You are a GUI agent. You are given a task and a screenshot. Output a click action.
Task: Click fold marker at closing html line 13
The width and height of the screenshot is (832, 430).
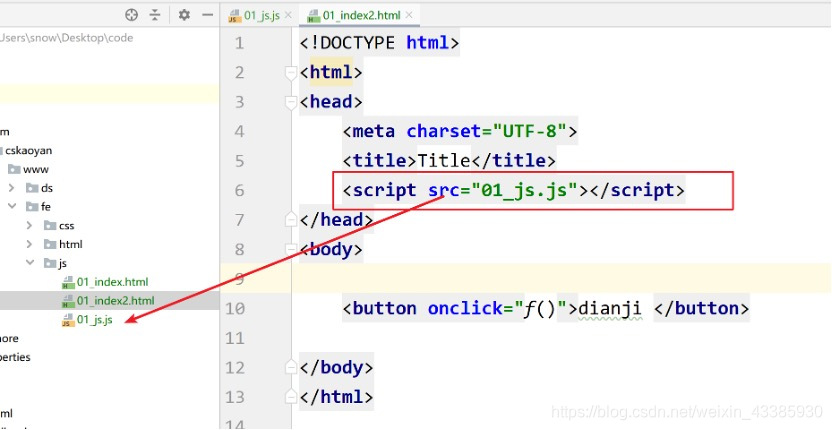tap(291, 397)
